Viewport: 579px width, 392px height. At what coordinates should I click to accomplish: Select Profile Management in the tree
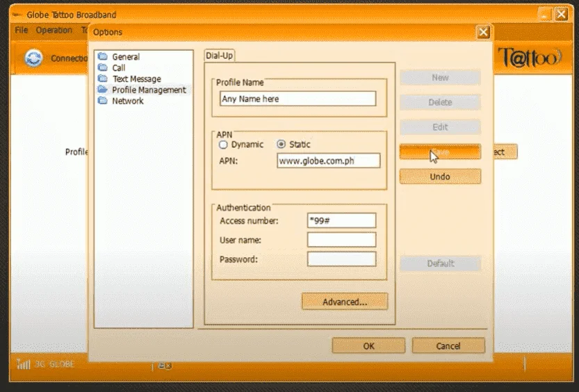click(x=149, y=90)
